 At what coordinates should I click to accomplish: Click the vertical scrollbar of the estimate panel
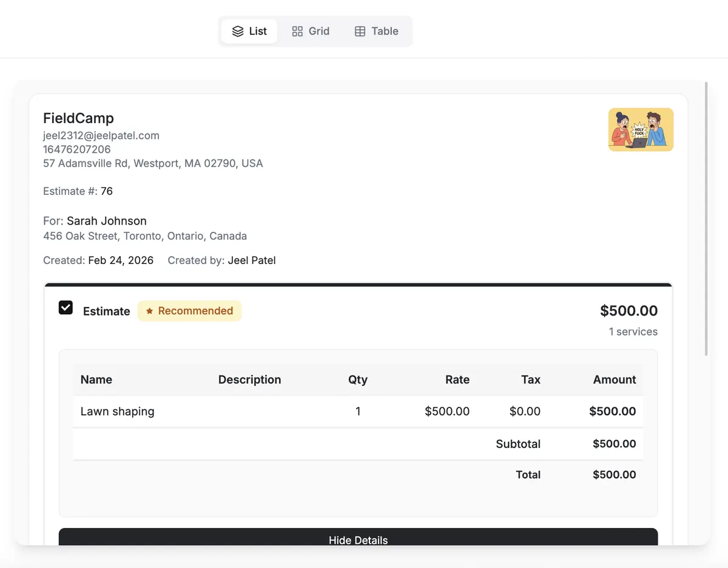(x=706, y=218)
